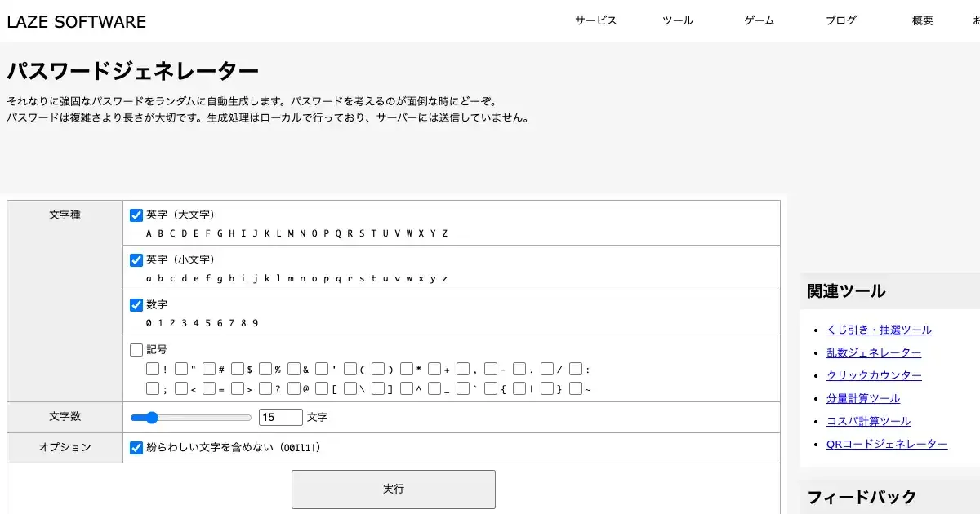980x514 pixels.
Task: Uncheck the 英字（小文字） lowercase checkbox
Action: 136,260
